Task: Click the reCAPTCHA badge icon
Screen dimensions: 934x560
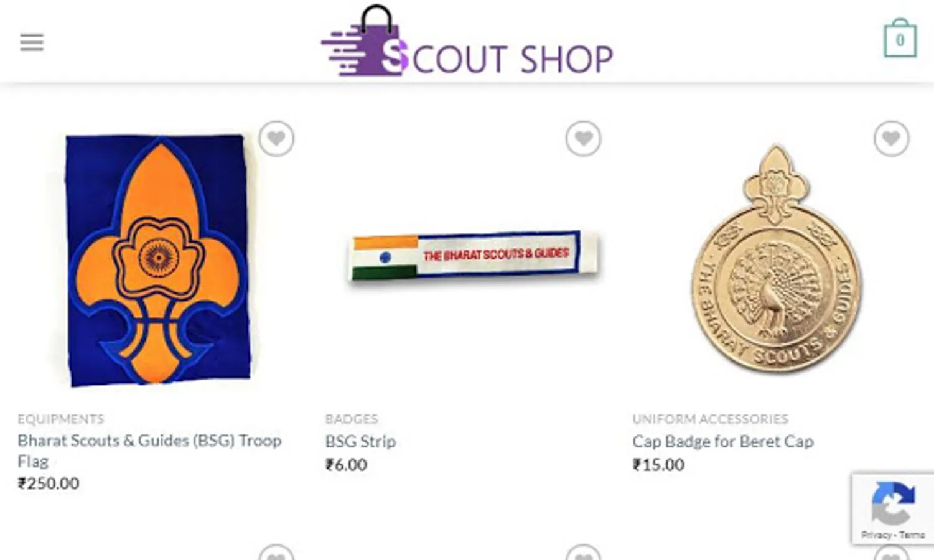Action: pos(893,503)
